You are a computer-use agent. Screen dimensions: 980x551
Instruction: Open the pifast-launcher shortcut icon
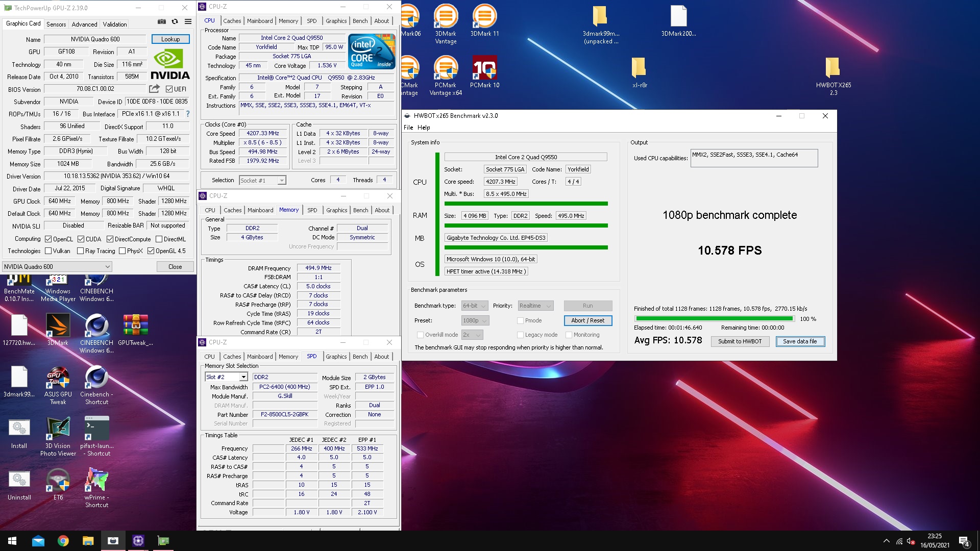[96, 437]
